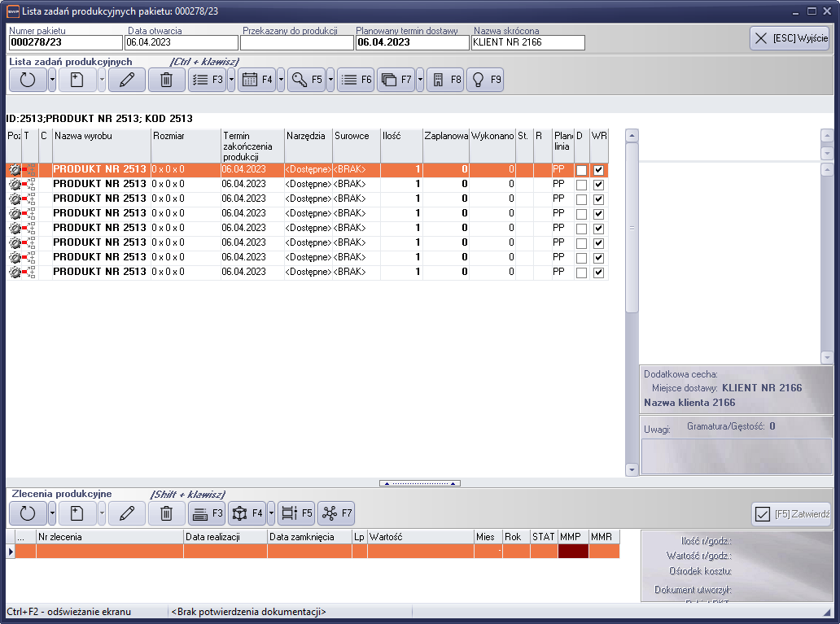Click the F9 lightbulb button
Image resolution: width=840 pixels, height=624 pixels.
484,80
